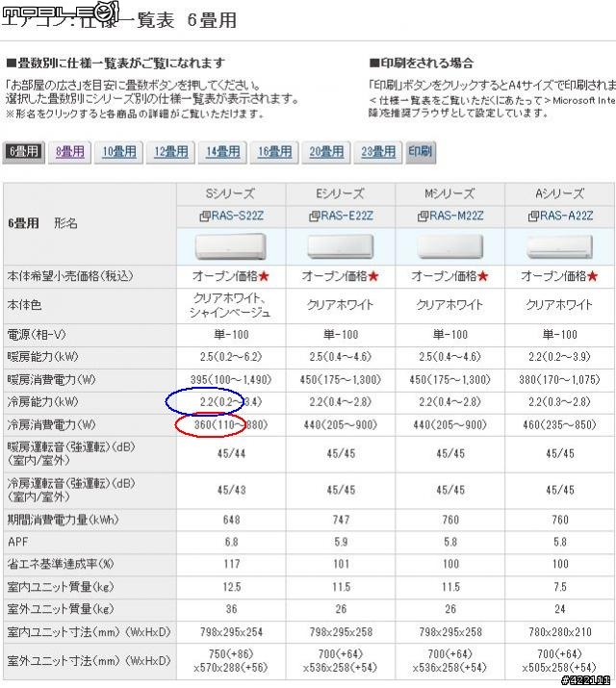Viewport: 616px width, 688px height.
Task: Open the 10畳用 tab
Action: pyautogui.click(x=119, y=152)
